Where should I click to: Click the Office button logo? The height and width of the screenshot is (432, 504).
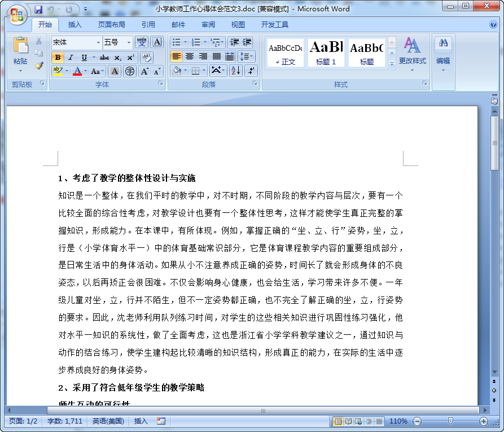17,14
